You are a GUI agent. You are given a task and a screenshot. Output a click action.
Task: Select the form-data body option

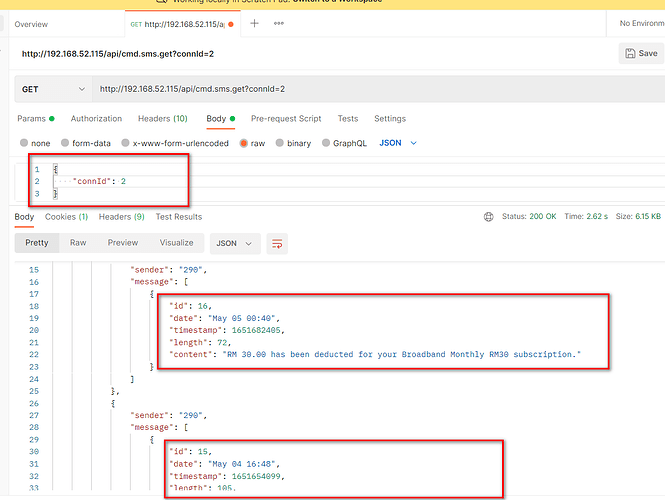[x=90, y=143]
